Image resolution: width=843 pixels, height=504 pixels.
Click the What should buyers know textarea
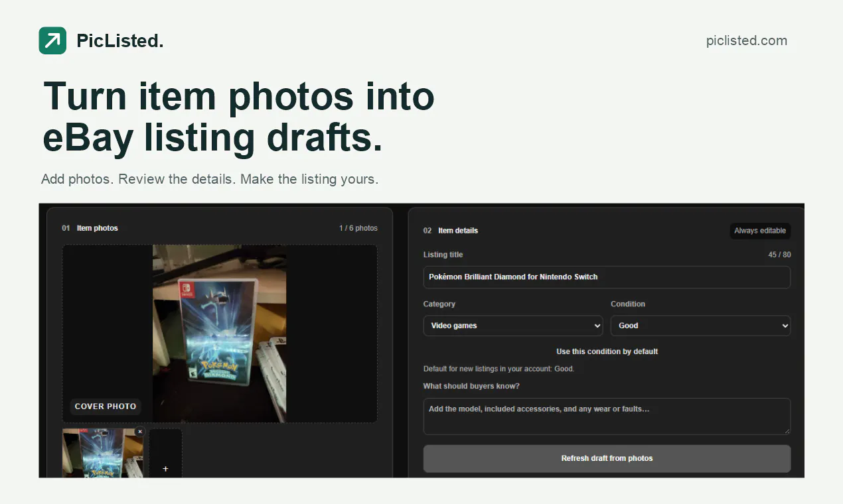(x=607, y=416)
